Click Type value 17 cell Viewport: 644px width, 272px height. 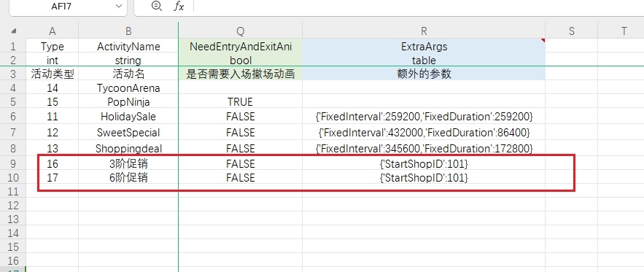(53, 177)
